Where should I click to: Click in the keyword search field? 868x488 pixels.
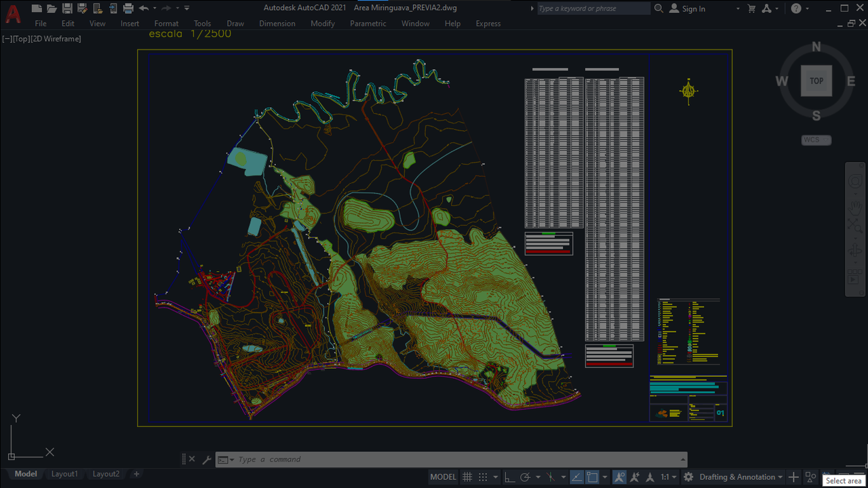(593, 9)
